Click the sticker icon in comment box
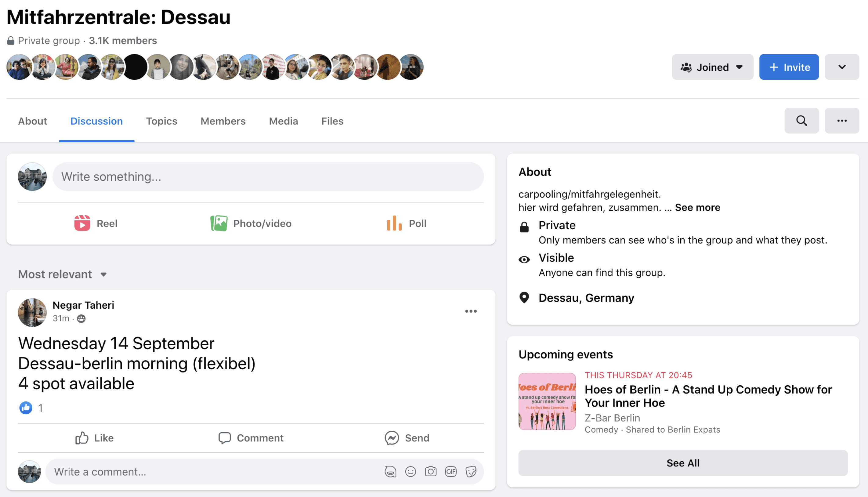Screen dimensions: 868x497 (x=471, y=471)
